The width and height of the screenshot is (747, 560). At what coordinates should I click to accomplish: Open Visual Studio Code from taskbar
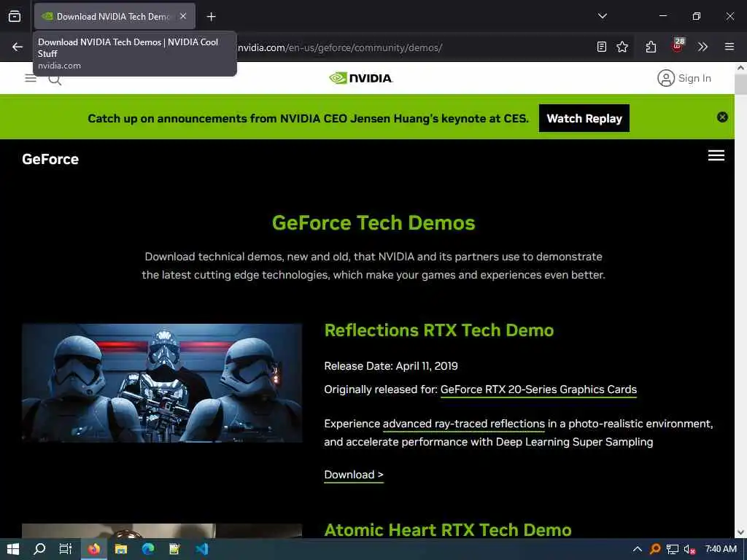pyautogui.click(x=201, y=549)
